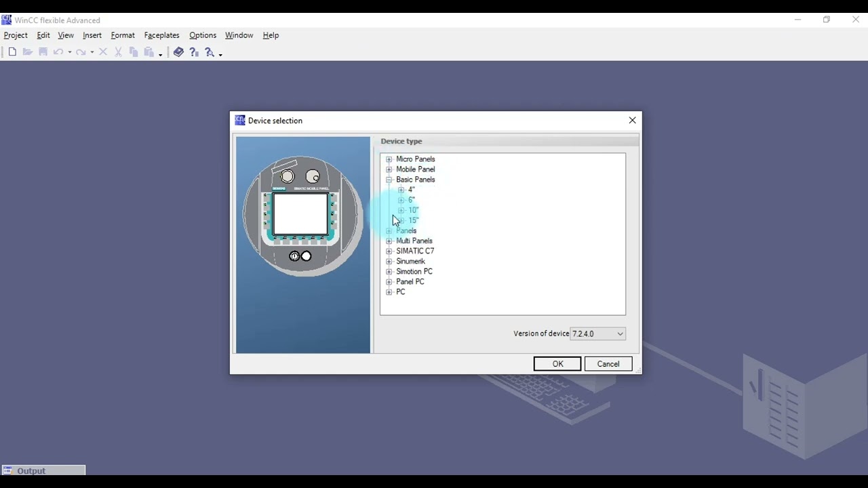Click the Delete X toolbar icon
Screen dimensions: 868x488
click(x=103, y=52)
